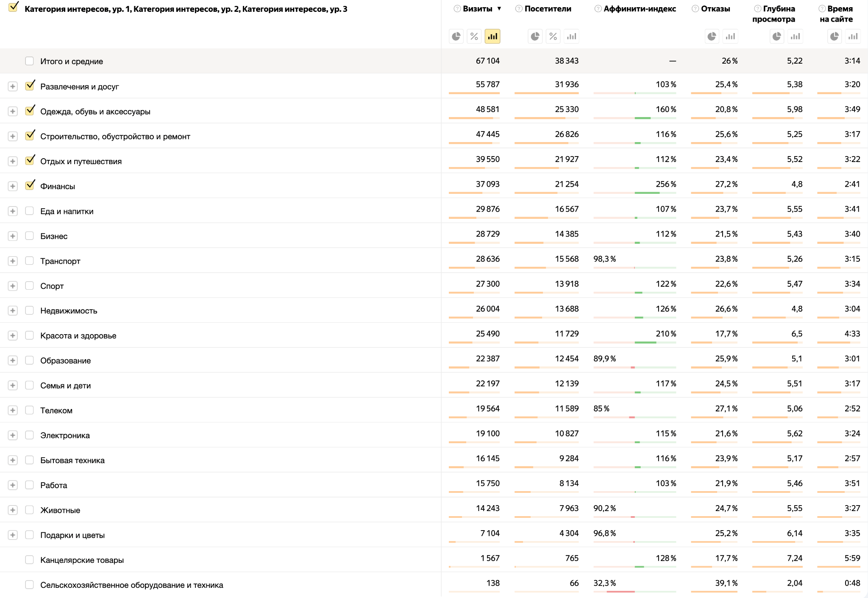Expand the Красота и здоровье category
868x598 pixels.
pyautogui.click(x=13, y=336)
